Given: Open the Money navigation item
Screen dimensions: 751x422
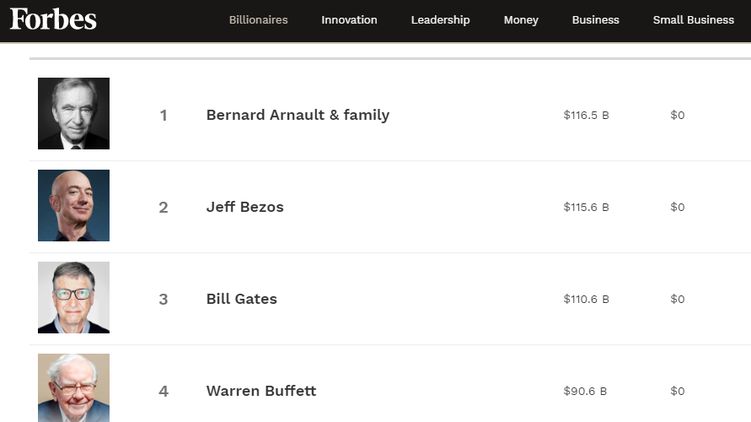Looking at the screenshot, I should click(x=521, y=20).
